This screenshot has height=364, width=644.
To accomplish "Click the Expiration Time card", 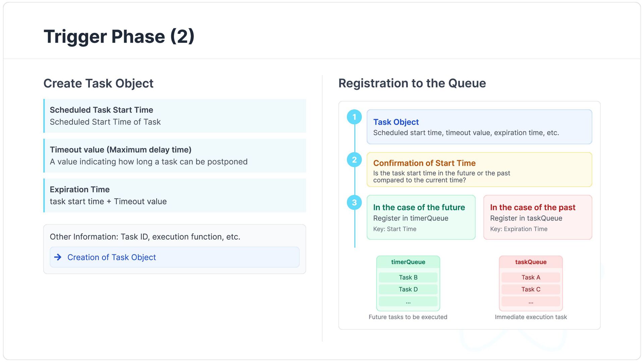I will point(174,195).
